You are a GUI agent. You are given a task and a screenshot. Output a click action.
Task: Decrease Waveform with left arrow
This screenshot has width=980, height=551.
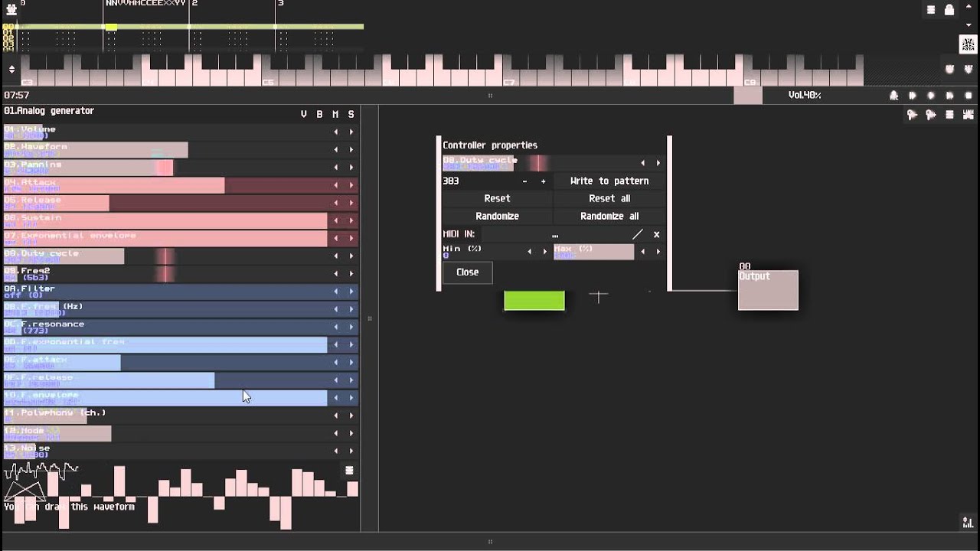click(335, 149)
